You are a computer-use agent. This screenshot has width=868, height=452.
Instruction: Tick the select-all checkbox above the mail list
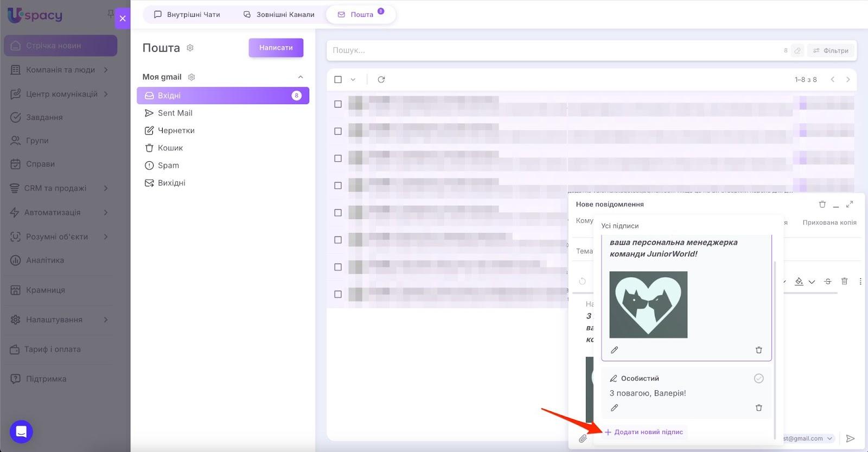tap(338, 79)
